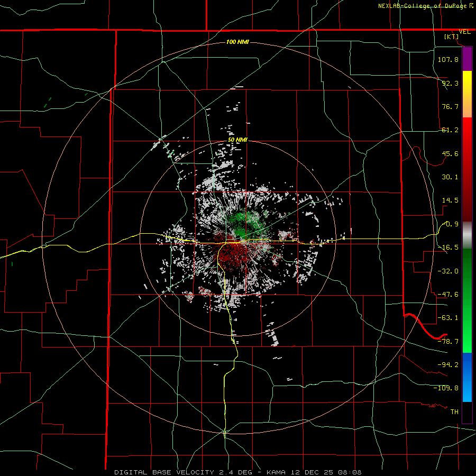476x476 pixels.
Task: Click the TH legend label
Action: click(x=454, y=412)
